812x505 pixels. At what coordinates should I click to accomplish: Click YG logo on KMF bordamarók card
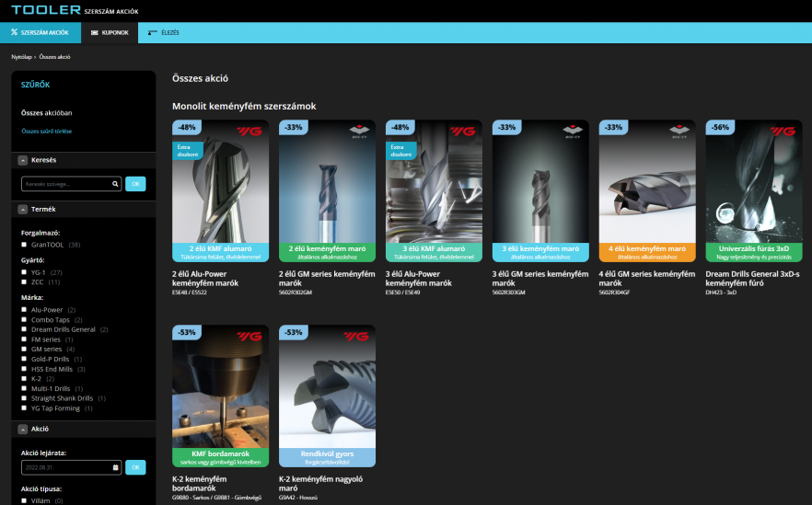pos(249,337)
